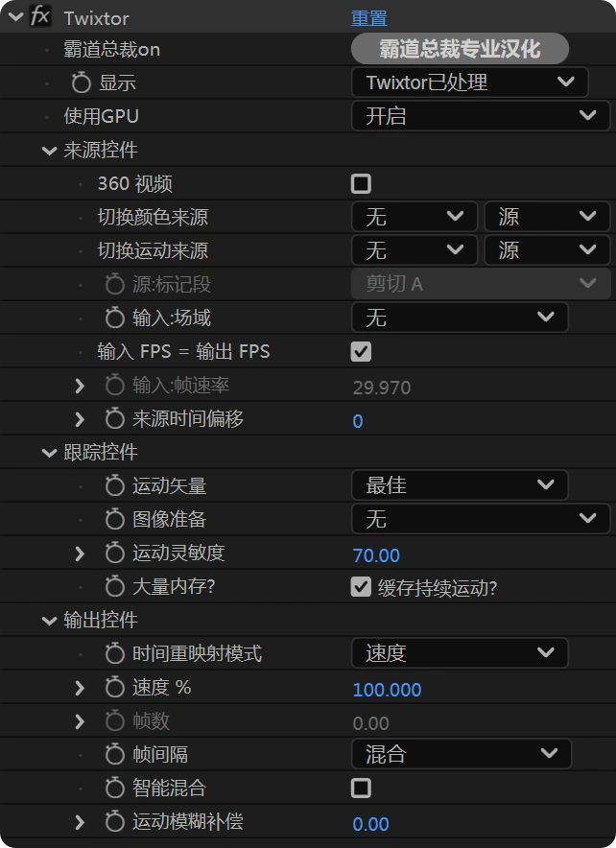Expand the 输入:帧速率 property
Screen dimensions: 616x848
80,385
